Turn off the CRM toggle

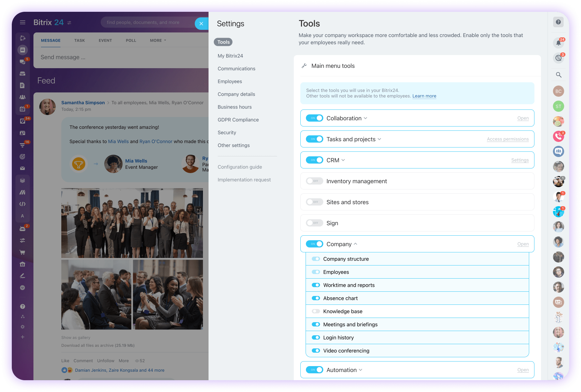314,160
